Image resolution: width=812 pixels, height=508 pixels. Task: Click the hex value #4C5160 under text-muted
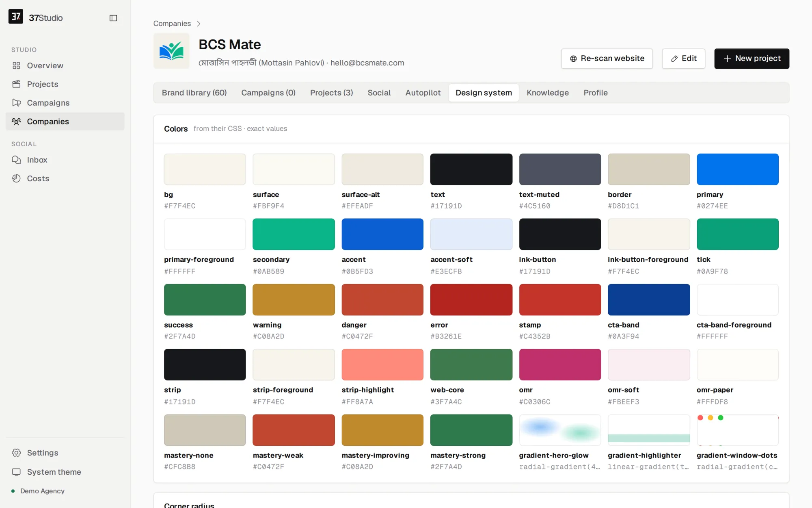coord(534,206)
